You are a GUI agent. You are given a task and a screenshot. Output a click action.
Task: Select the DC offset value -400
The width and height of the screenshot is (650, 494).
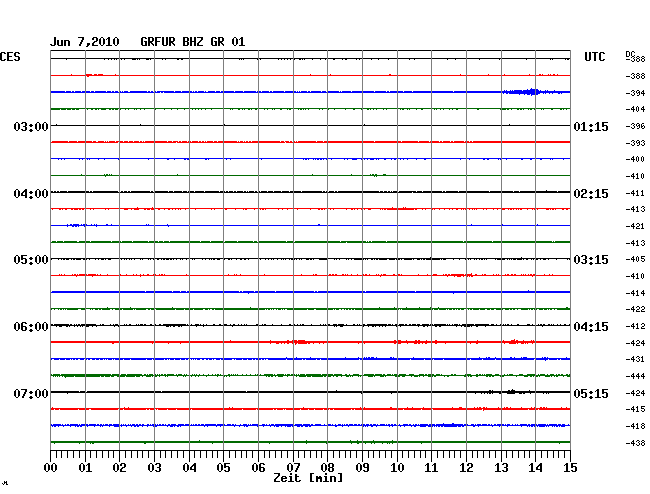click(635, 159)
